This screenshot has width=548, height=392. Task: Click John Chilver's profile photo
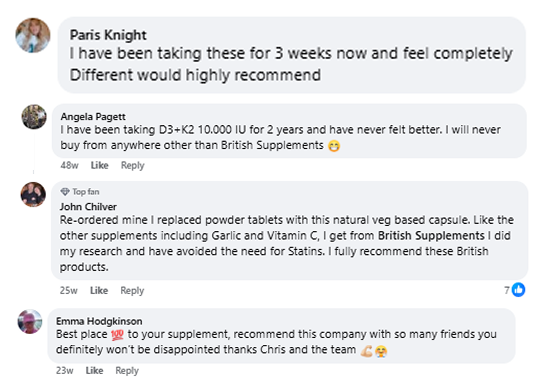tap(33, 194)
